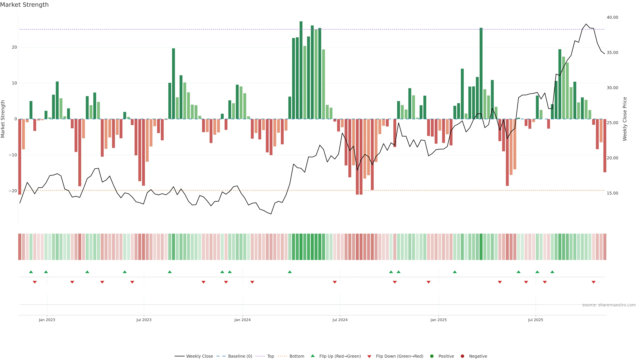Screen dimensions: 644x362
Task: Click the Market Strength chart title
Action: coord(24,5)
